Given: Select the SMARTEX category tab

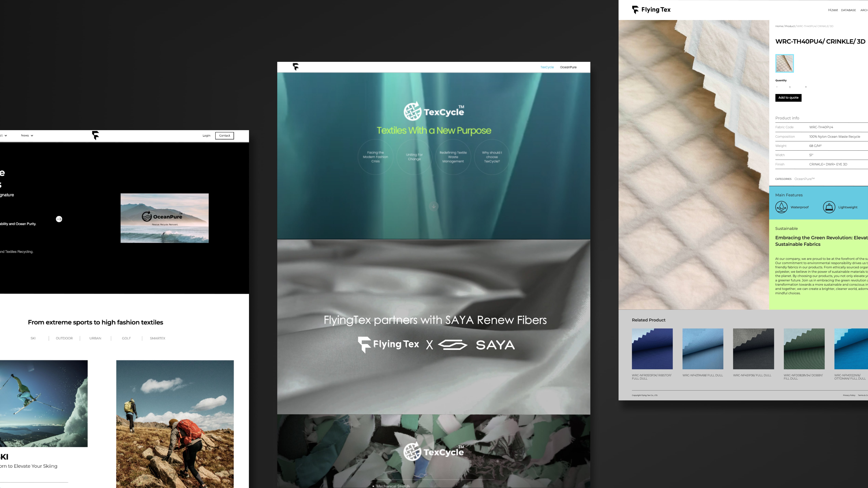Looking at the screenshot, I should (x=157, y=338).
